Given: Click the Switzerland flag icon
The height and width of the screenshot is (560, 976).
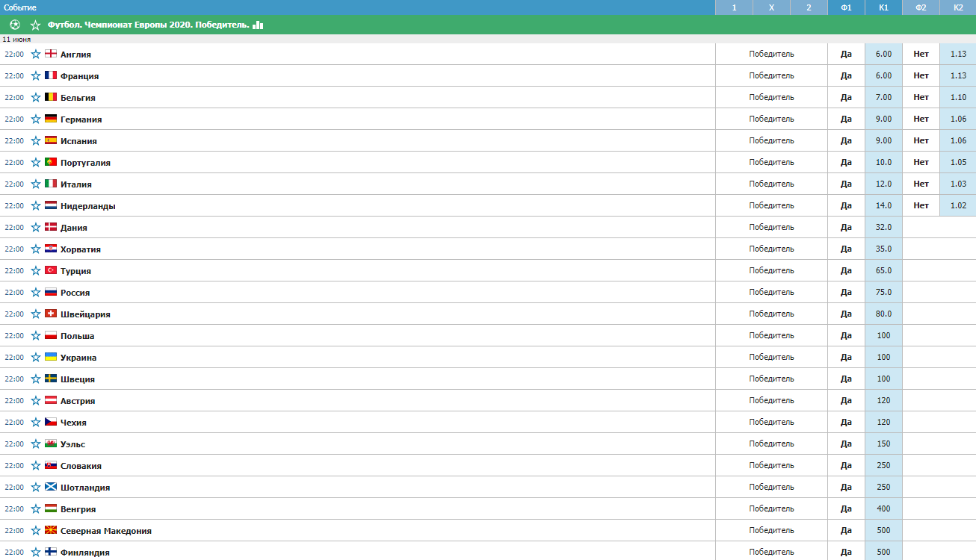Looking at the screenshot, I should 51,314.
